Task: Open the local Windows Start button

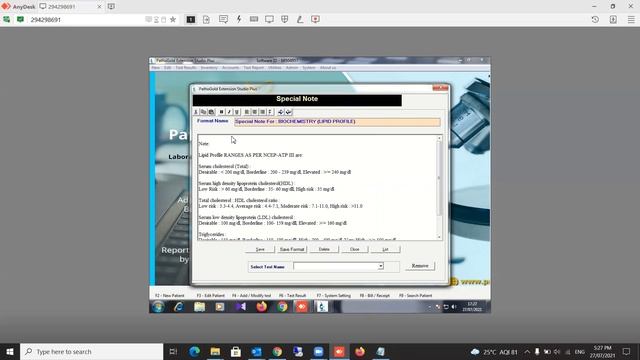Action: [x=10, y=351]
